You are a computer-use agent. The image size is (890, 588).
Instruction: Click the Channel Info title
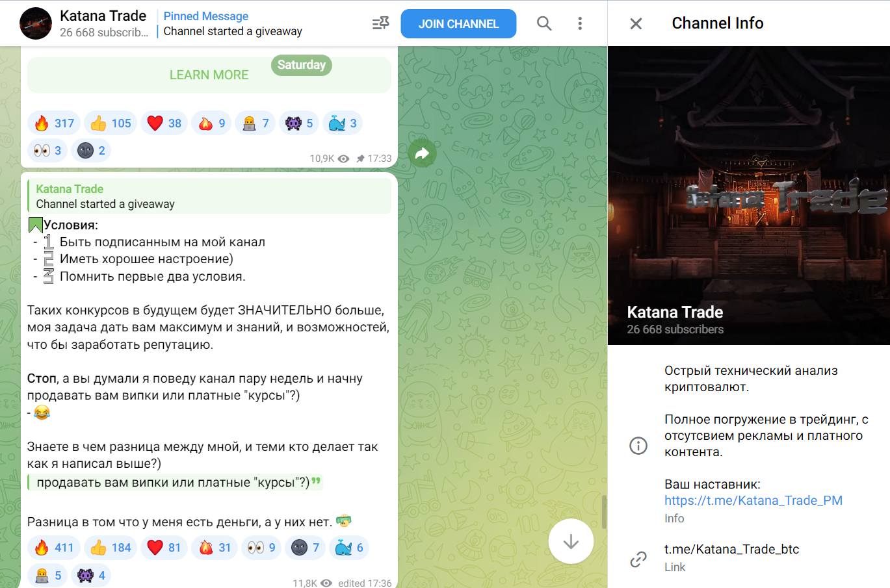click(x=718, y=23)
